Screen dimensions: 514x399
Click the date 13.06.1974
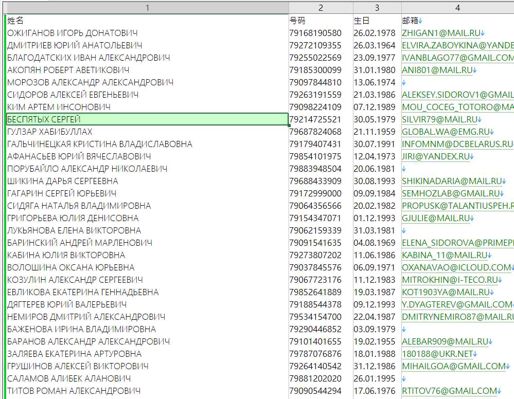click(x=374, y=82)
